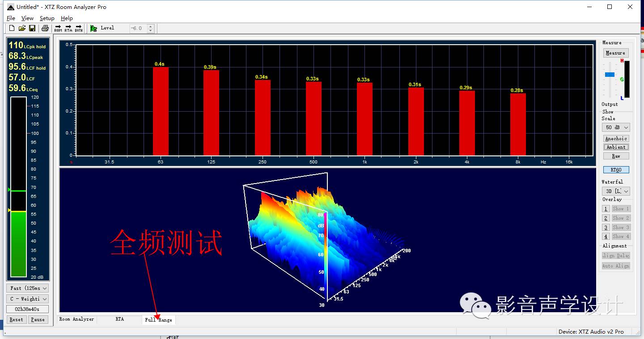Open the Fast (125ms) time weighting dropdown

click(x=27, y=288)
